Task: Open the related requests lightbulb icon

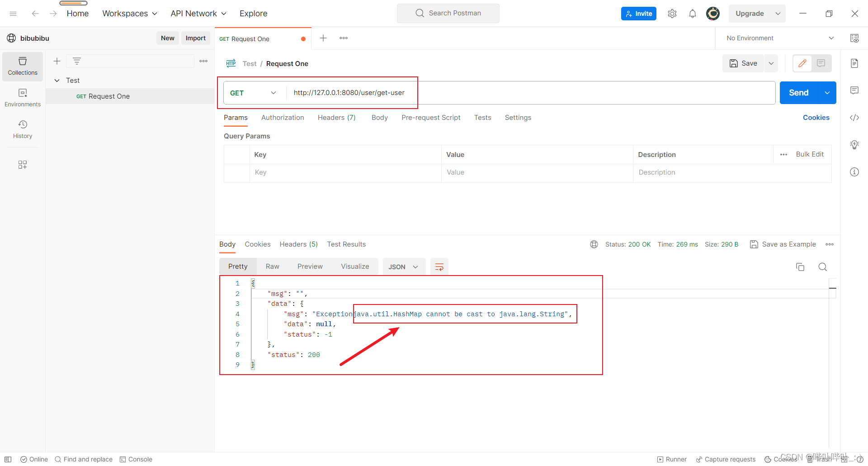Action: click(854, 145)
